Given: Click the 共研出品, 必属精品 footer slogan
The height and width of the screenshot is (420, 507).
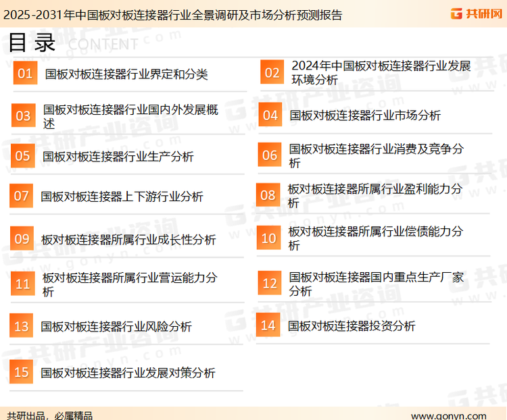Looking at the screenshot, I should pyautogui.click(x=49, y=415).
